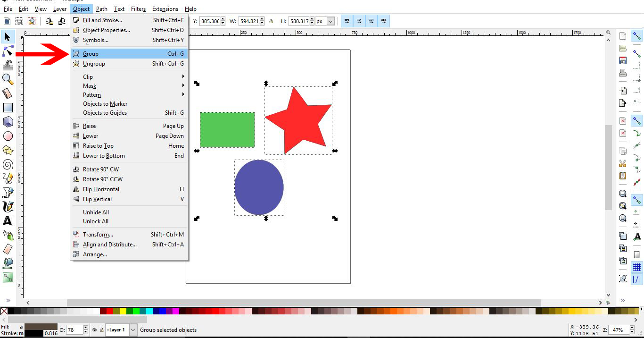644x338 pixels.
Task: Open the Filters menu
Action: point(138,8)
